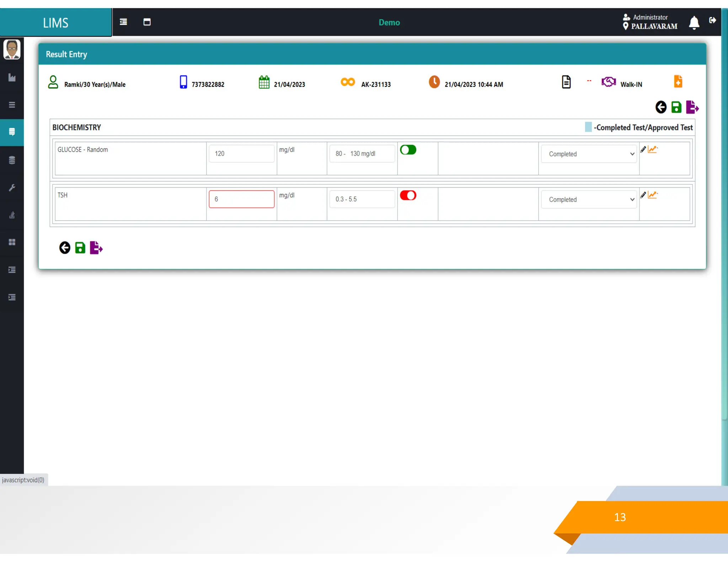Click the purple export icon at bottom left
The height and width of the screenshot is (562, 728).
tap(96, 248)
